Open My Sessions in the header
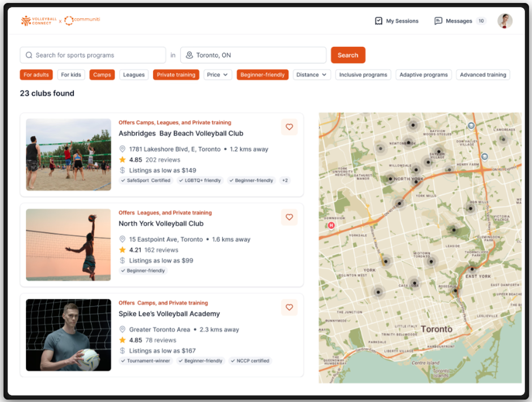This screenshot has width=532, height=402. 402,21
